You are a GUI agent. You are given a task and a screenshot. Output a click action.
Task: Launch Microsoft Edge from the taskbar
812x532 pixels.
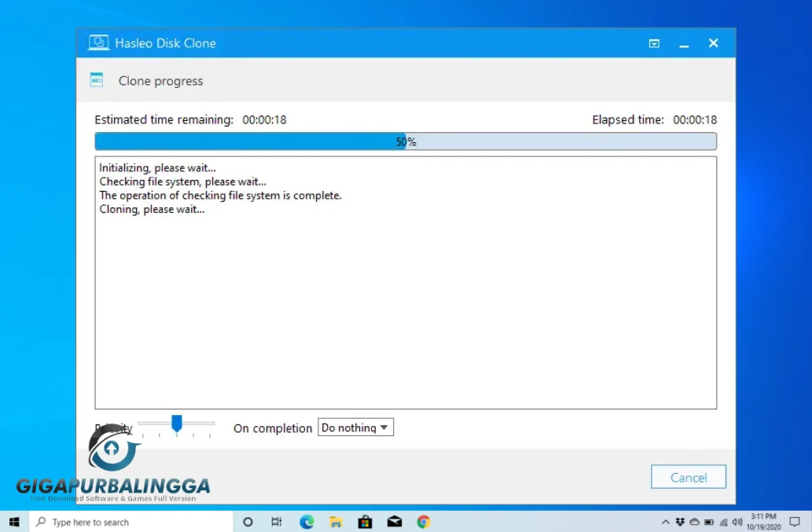[x=307, y=522]
